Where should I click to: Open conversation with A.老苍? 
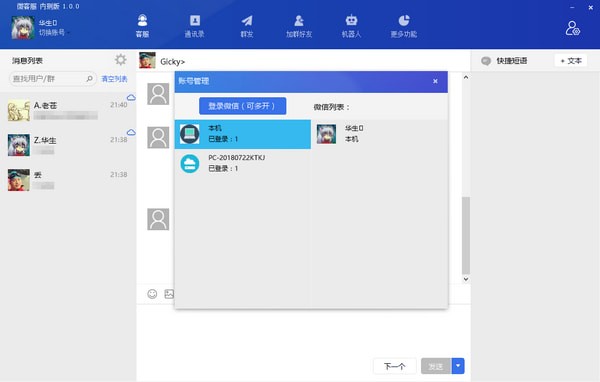pyautogui.click(x=68, y=110)
